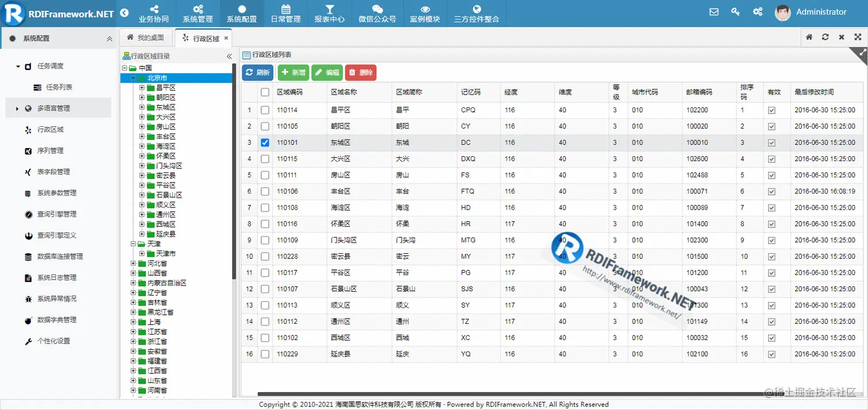Toggle the select-all checkbox in grid header
The height and width of the screenshot is (410, 868).
point(265,92)
